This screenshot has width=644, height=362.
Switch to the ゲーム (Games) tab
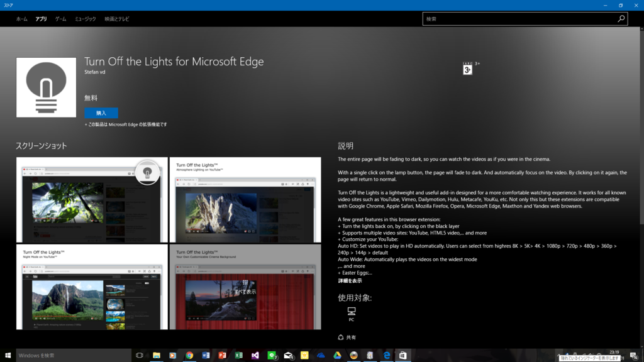click(x=61, y=19)
